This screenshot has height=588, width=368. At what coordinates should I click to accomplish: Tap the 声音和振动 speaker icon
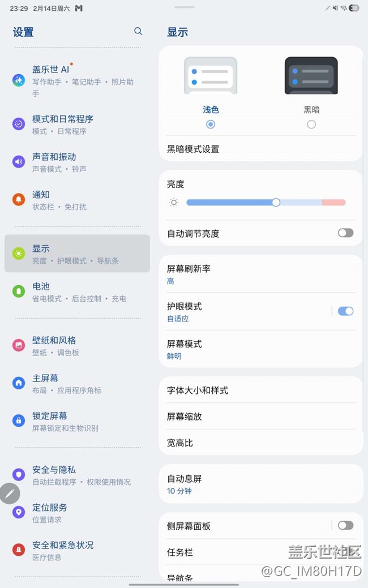click(x=19, y=162)
